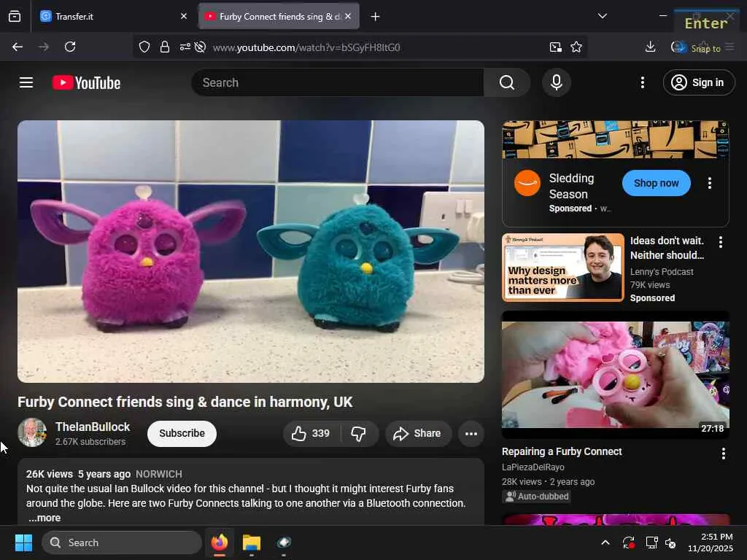Click the autoplay blocked icon in address bar
Screen dimensions: 747x560
coord(200,47)
